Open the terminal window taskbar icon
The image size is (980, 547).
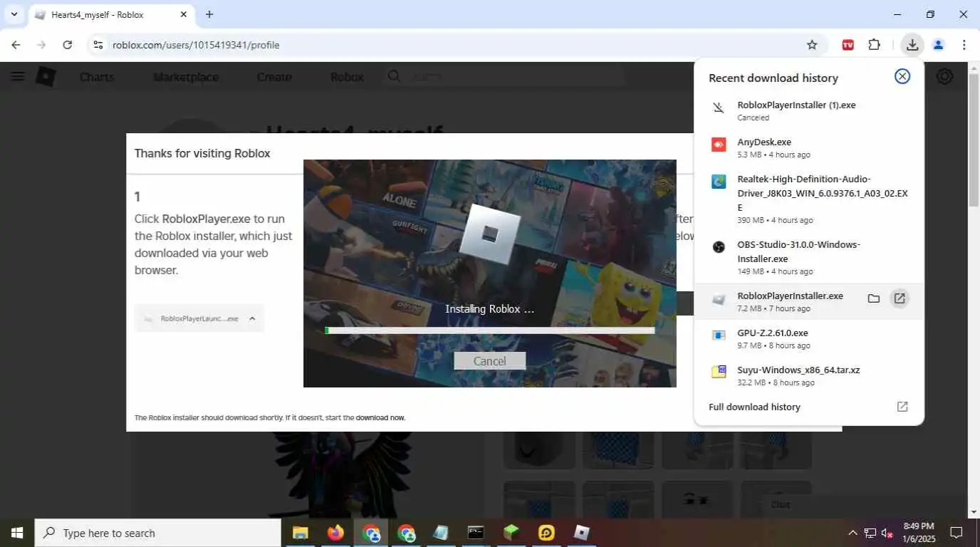(476, 533)
